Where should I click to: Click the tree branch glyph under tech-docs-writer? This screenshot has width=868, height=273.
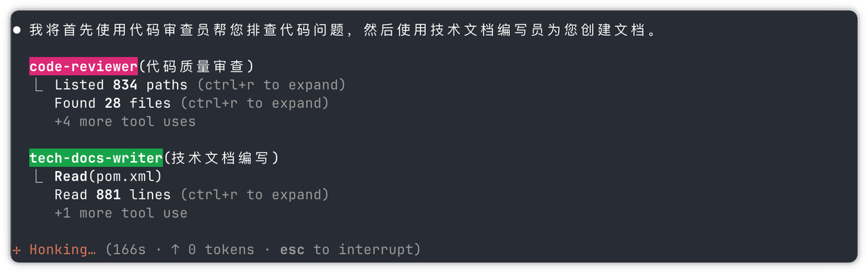(x=39, y=177)
